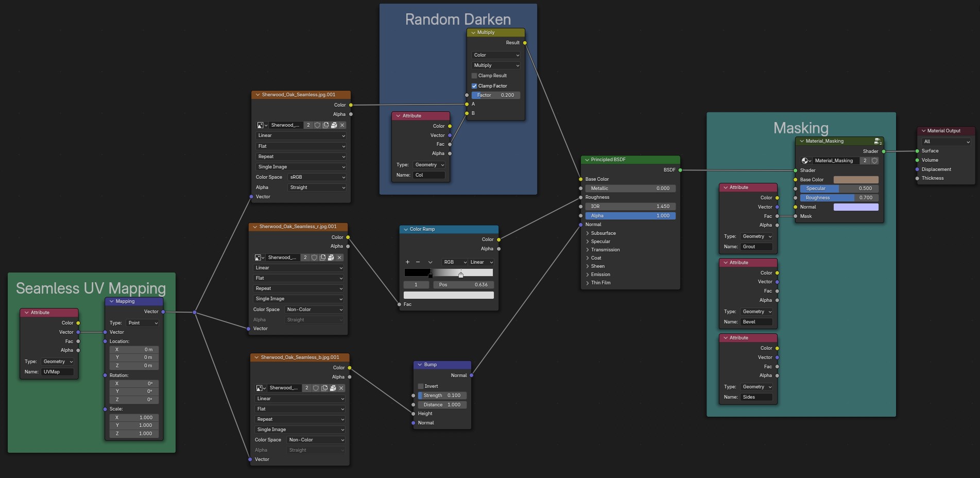Click the Roughness slider in Material_Masking

[x=839, y=198]
